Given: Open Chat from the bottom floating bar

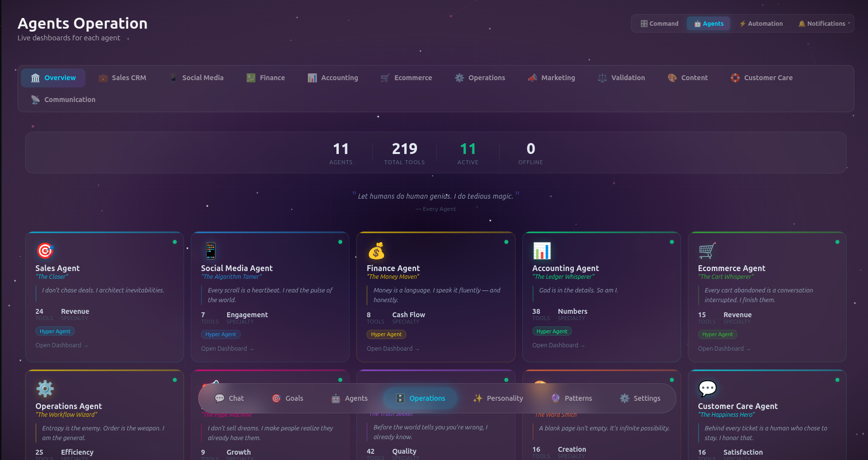Looking at the screenshot, I should tap(229, 398).
